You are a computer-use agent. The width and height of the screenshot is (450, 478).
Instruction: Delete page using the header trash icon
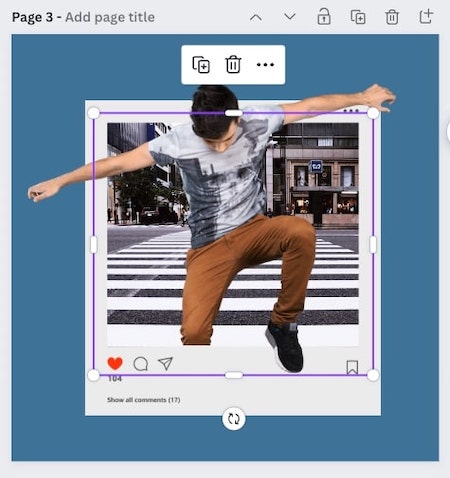pos(392,17)
